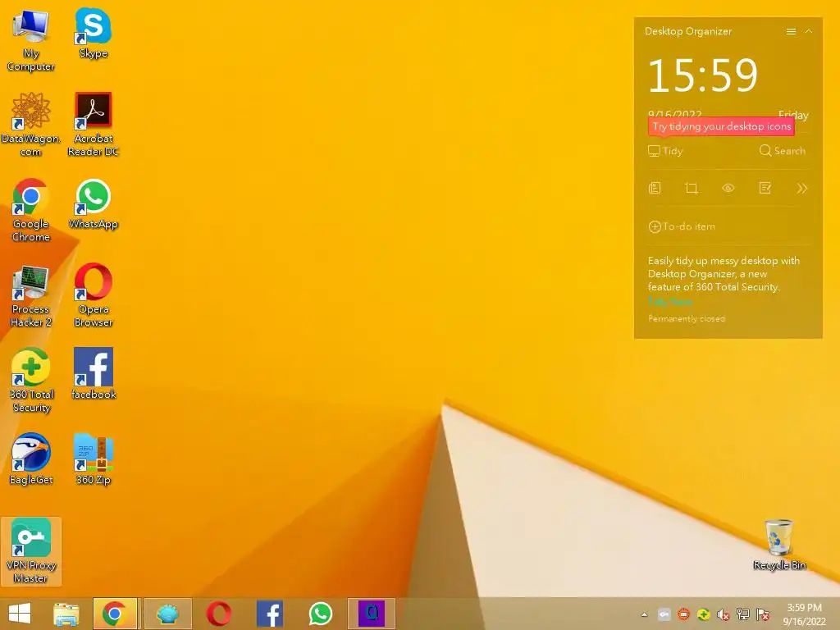Open the Desktop Organizer hamburger menu
Image resolution: width=840 pixels, height=630 pixels.
point(791,32)
